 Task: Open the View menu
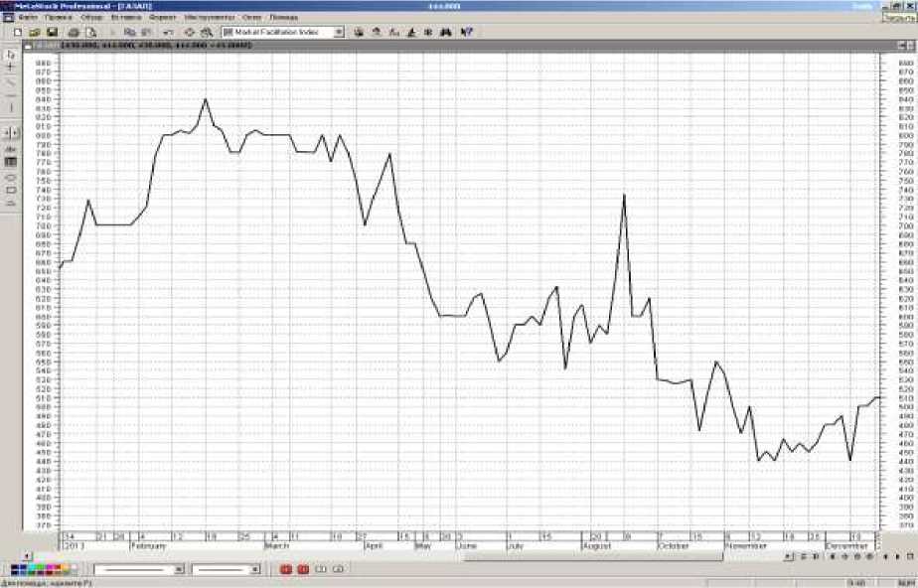pyautogui.click(x=91, y=18)
